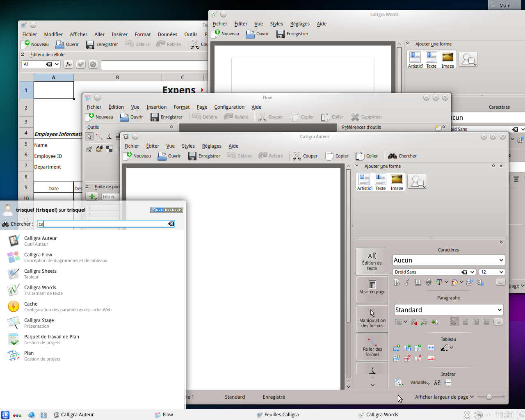The image size is (525, 420).
Task: Expand the bullet list style dropdown in Auteur
Action: pos(405,322)
